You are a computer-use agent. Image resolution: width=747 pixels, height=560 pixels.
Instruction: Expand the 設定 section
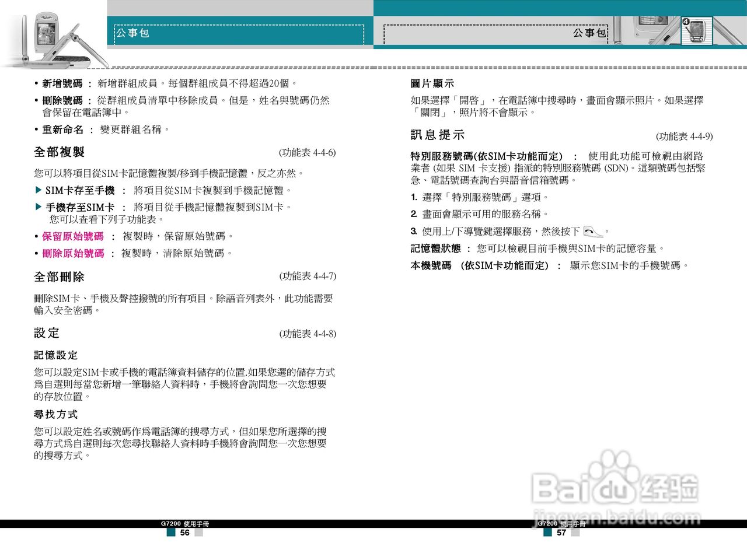[x=47, y=333]
